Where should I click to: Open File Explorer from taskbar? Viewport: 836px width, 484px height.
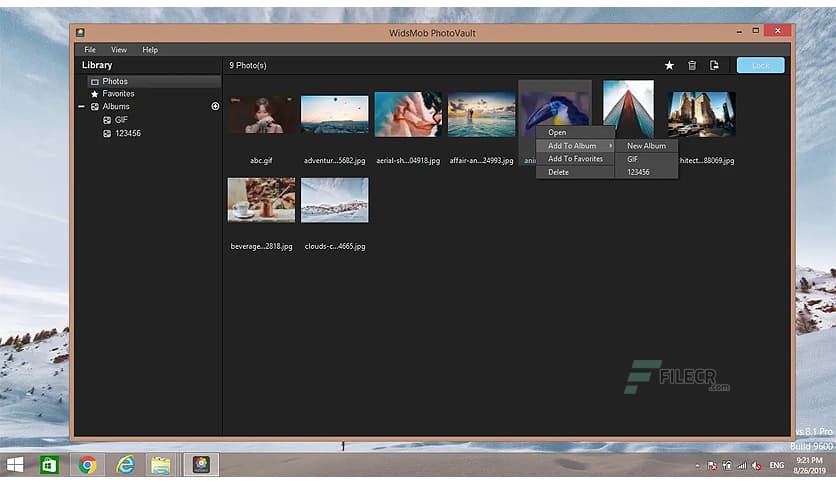[x=160, y=465]
